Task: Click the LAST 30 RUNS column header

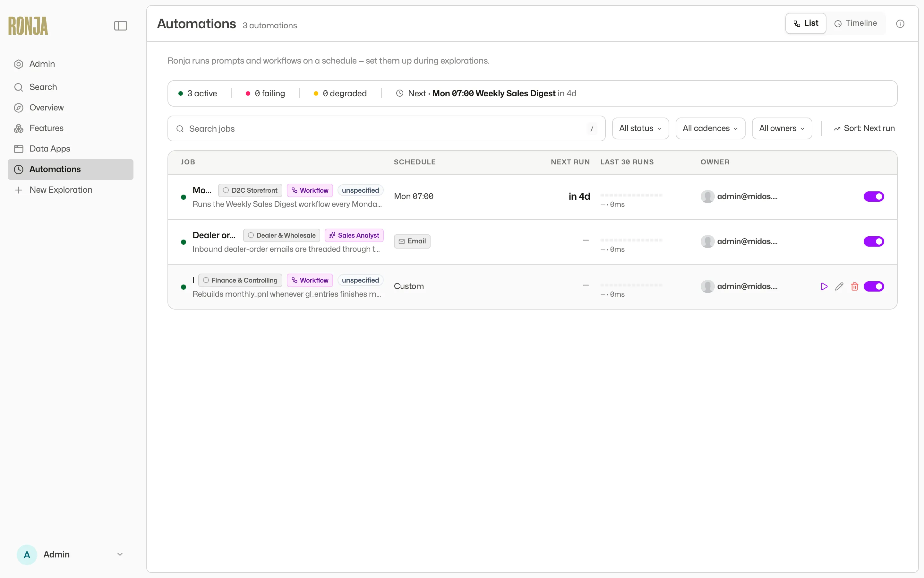Action: (x=627, y=162)
